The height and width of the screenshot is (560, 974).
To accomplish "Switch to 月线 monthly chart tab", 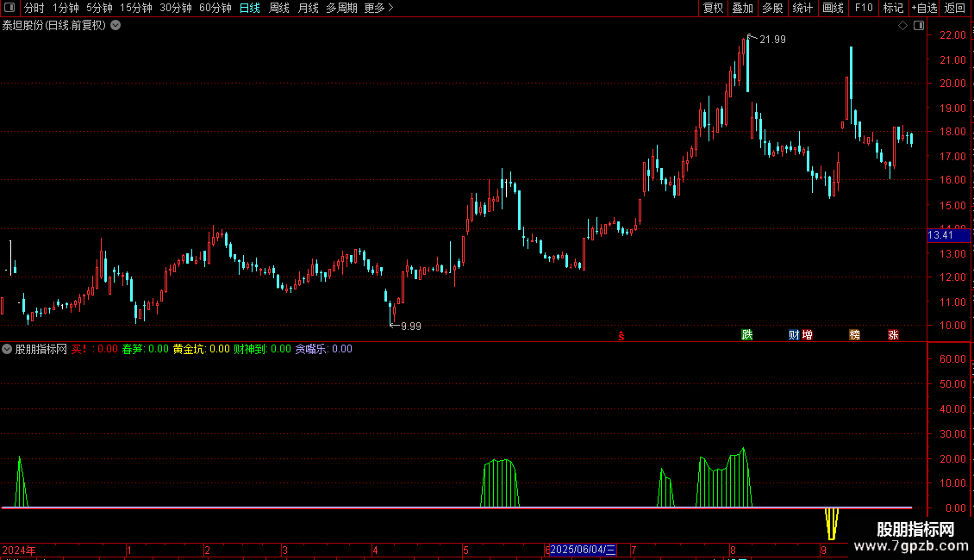I will (308, 8).
